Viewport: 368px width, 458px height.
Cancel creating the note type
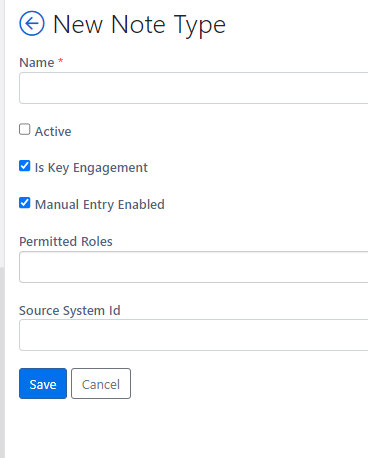(101, 384)
